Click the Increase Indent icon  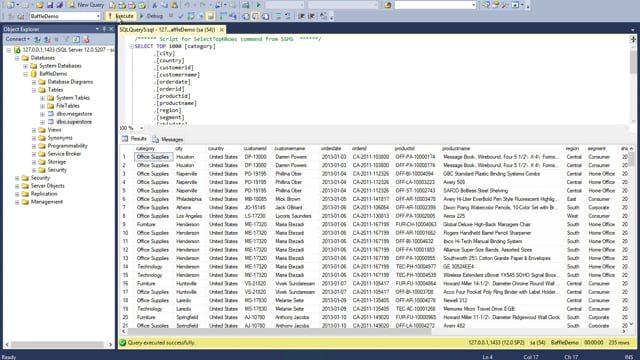pyautogui.click(x=311, y=16)
